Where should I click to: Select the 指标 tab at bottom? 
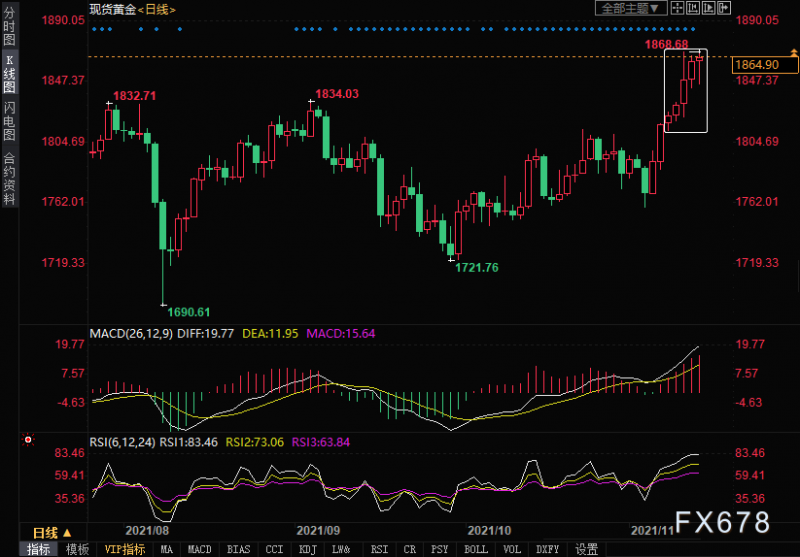click(x=38, y=549)
